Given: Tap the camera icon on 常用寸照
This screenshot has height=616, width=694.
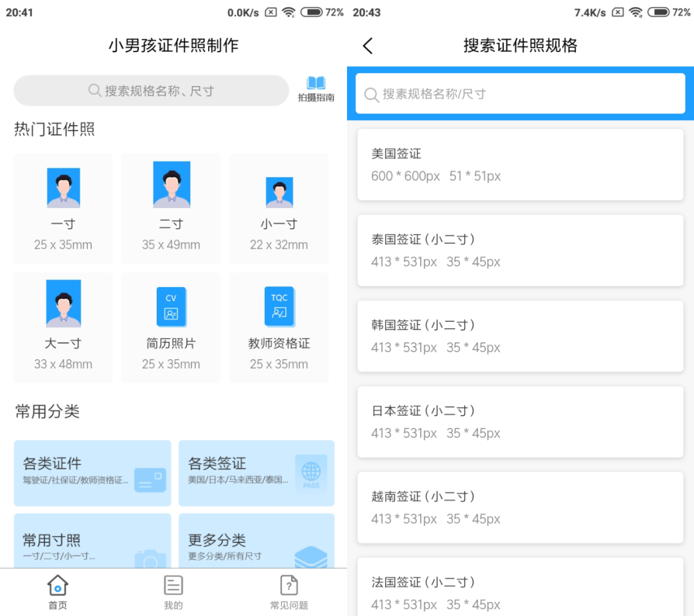Looking at the screenshot, I should pos(150,559).
